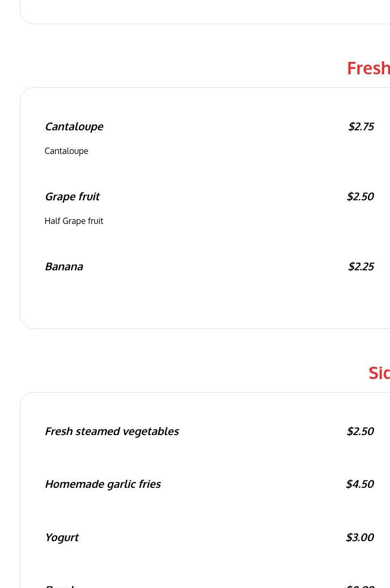This screenshot has width=390, height=588.
Task: Select Homemade garlic fries
Action: (102, 484)
